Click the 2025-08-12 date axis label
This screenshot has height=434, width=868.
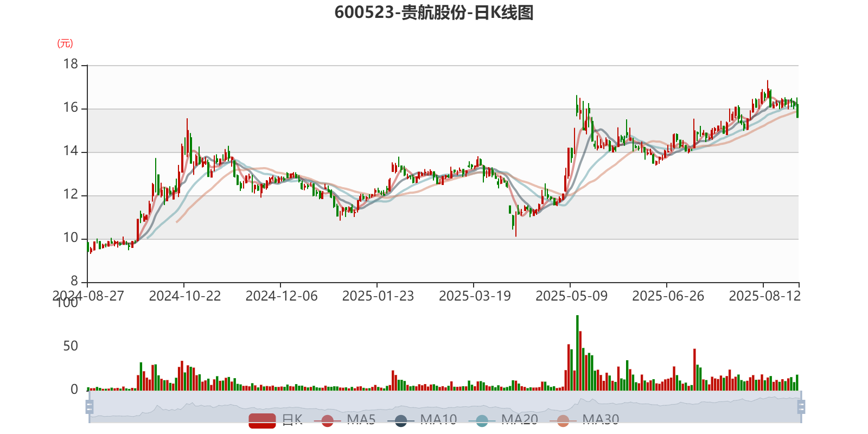764,296
